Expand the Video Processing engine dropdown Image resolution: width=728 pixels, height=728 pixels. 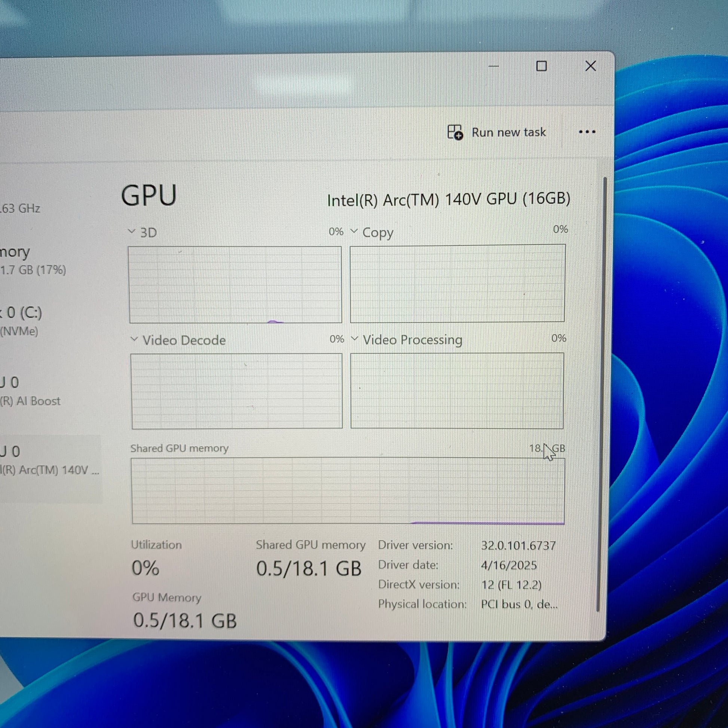[x=354, y=339]
